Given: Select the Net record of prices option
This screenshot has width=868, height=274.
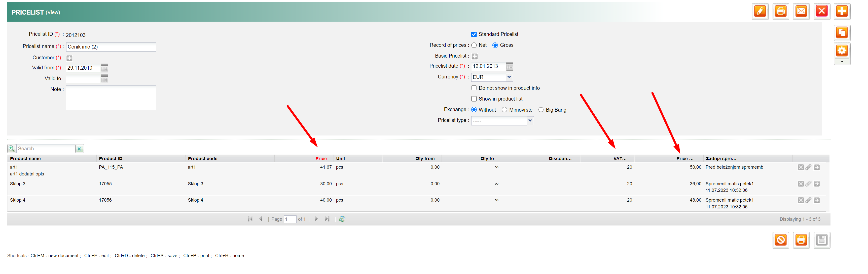Looking at the screenshot, I should [474, 45].
